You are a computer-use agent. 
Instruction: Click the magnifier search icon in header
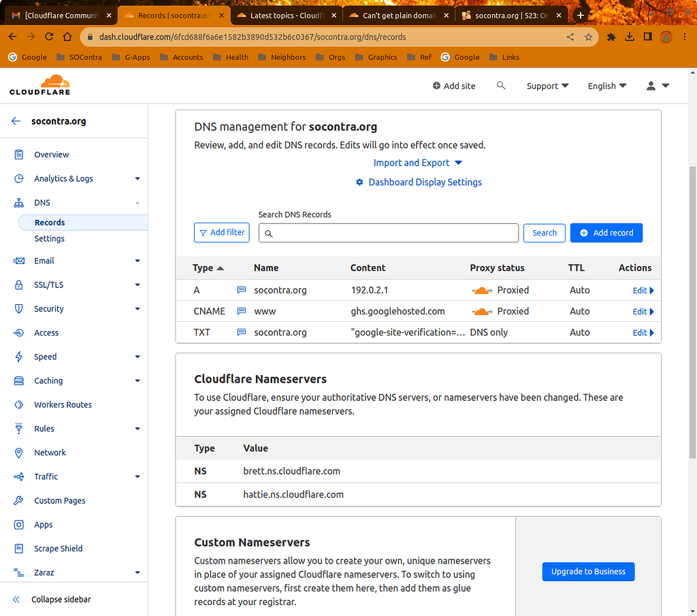pos(501,85)
